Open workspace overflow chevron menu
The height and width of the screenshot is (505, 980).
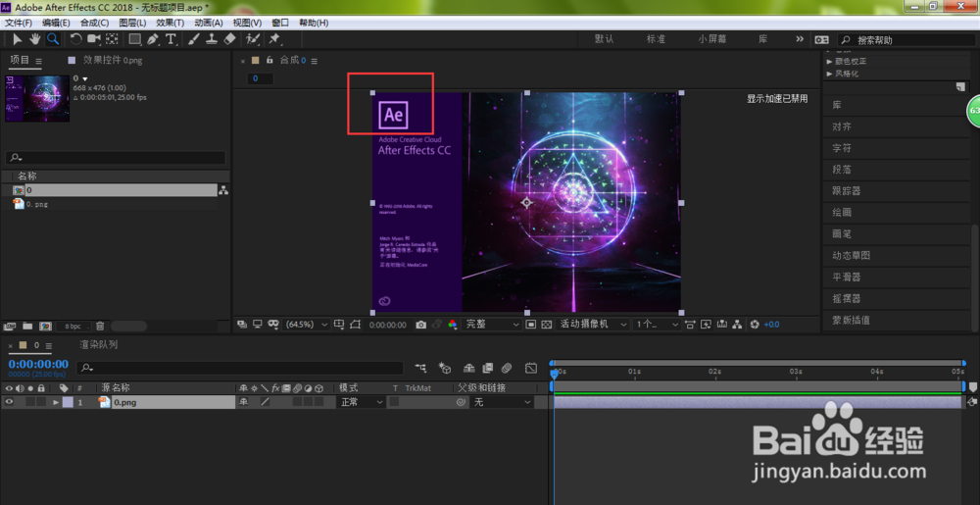800,39
